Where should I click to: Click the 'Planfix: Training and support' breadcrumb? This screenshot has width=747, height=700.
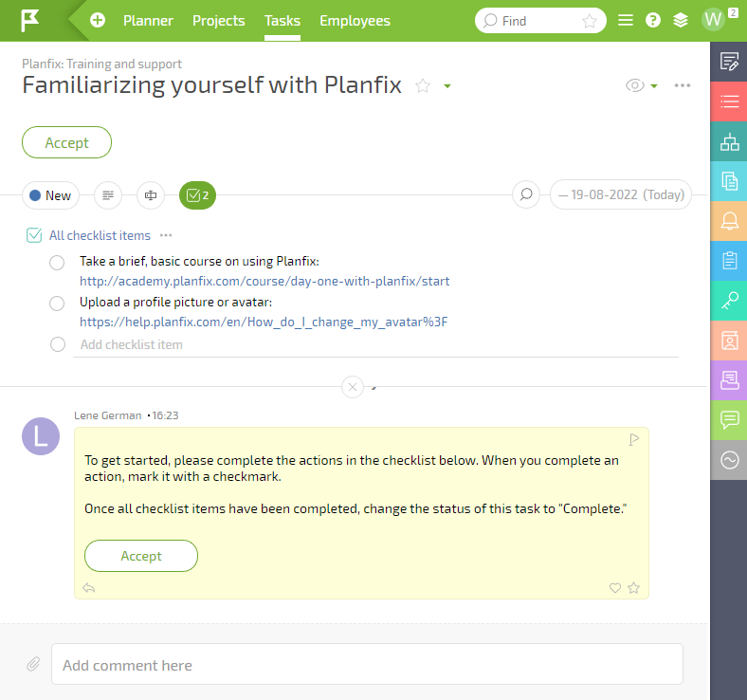[x=102, y=64]
